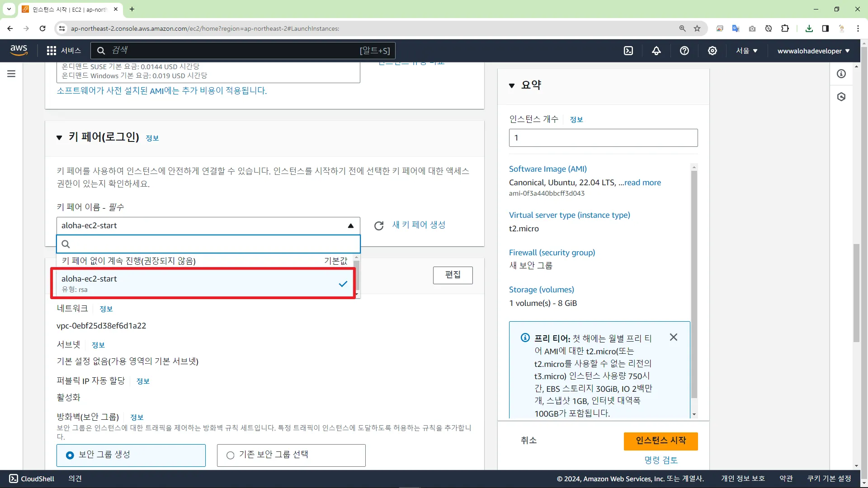Close the free tier info box
Screen dimensions: 868x488
(x=673, y=337)
